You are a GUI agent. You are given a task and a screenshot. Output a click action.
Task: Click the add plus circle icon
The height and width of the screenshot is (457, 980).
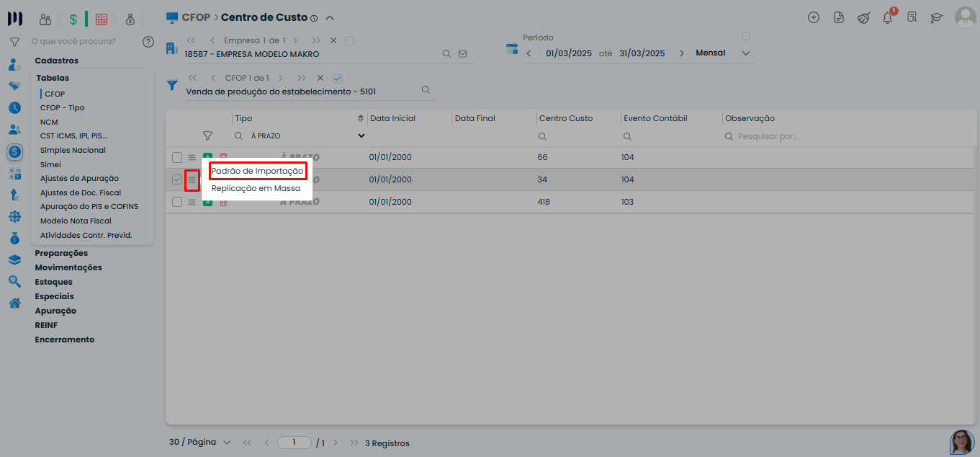tap(814, 18)
